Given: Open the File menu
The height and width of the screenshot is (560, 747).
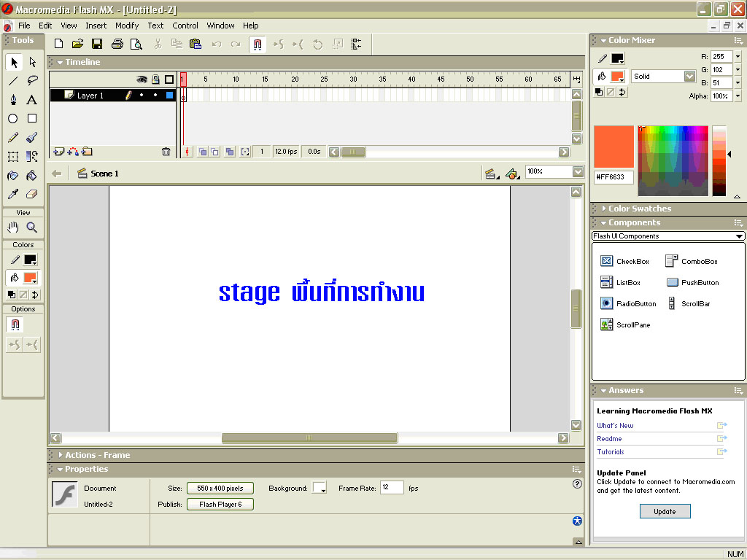Looking at the screenshot, I should coord(24,26).
